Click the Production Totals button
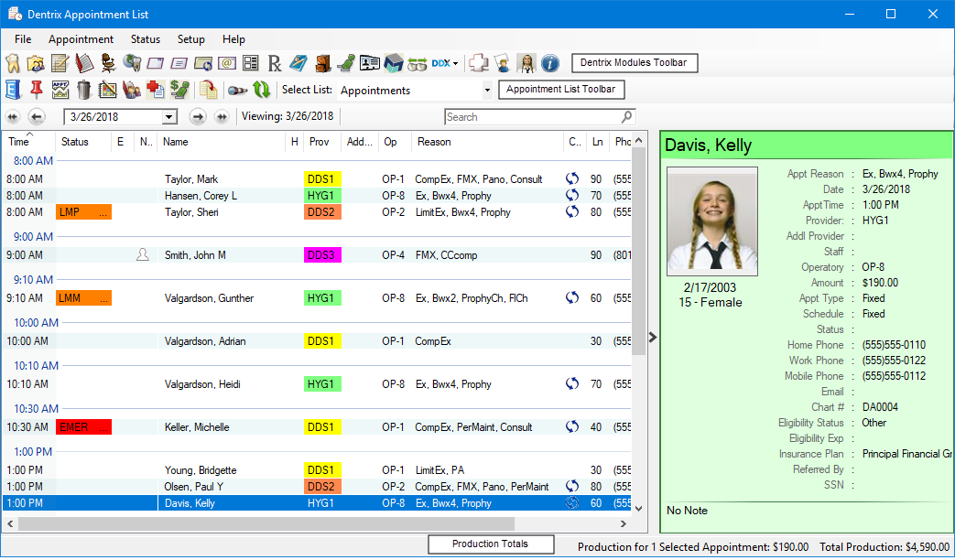This screenshot has width=955, height=560. point(490,544)
